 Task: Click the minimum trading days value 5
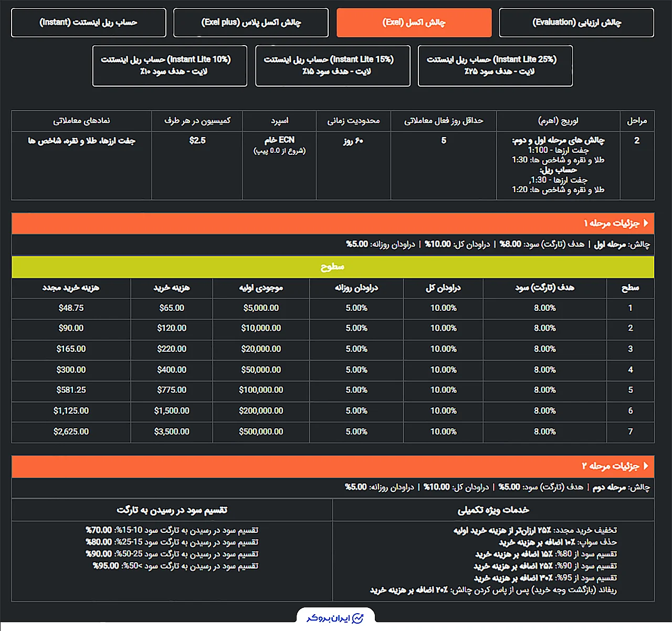tap(444, 141)
